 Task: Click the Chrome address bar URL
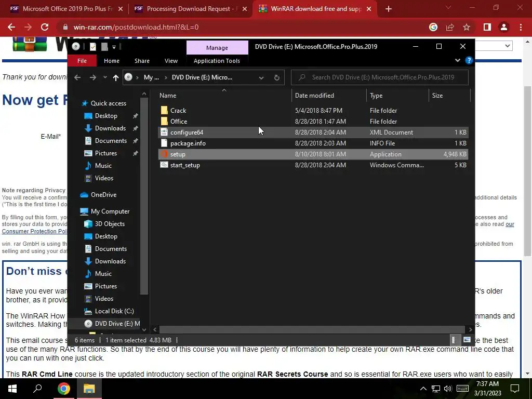pos(136,27)
